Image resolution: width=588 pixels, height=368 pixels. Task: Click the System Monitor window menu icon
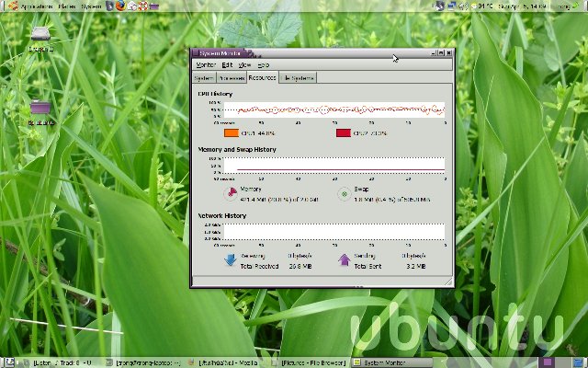click(x=196, y=53)
